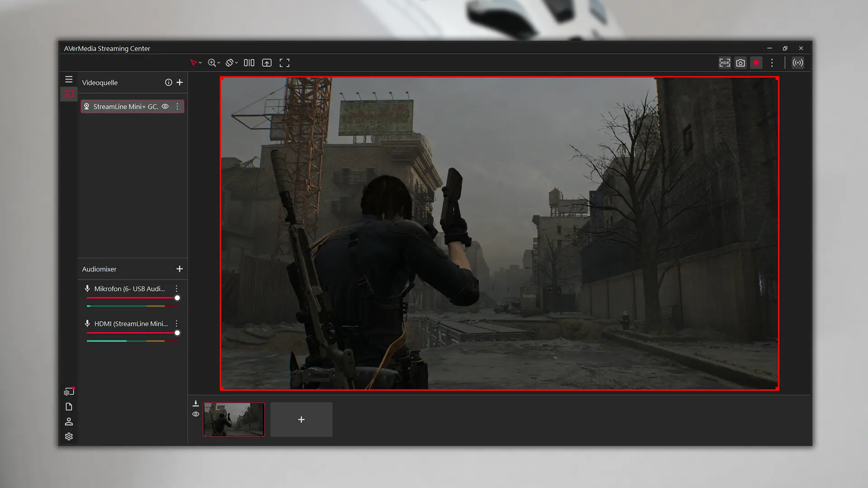Toggle the HDR capture icon
The image size is (868, 488).
click(x=724, y=63)
